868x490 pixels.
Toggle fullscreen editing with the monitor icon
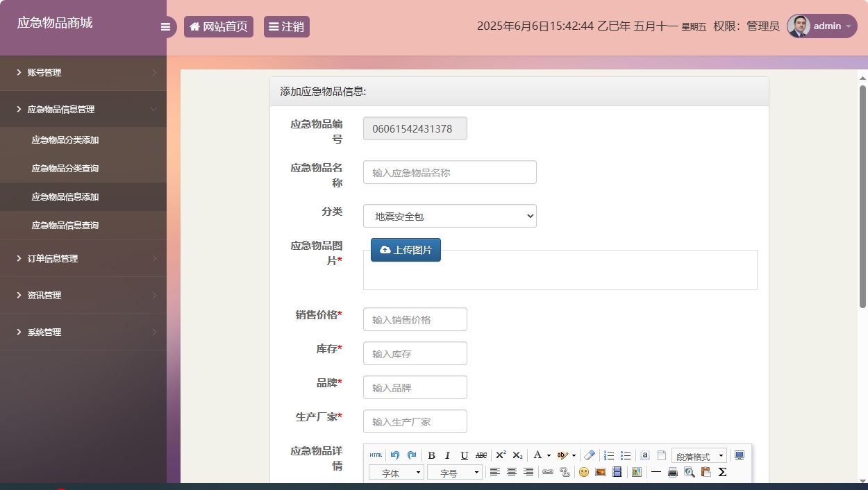(x=740, y=455)
